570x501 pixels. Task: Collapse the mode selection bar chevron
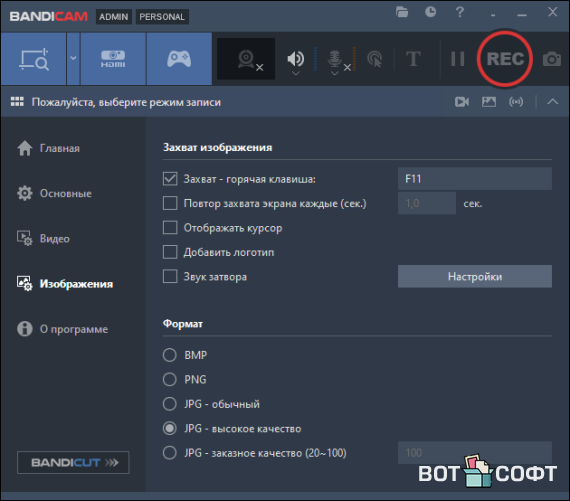(553, 102)
